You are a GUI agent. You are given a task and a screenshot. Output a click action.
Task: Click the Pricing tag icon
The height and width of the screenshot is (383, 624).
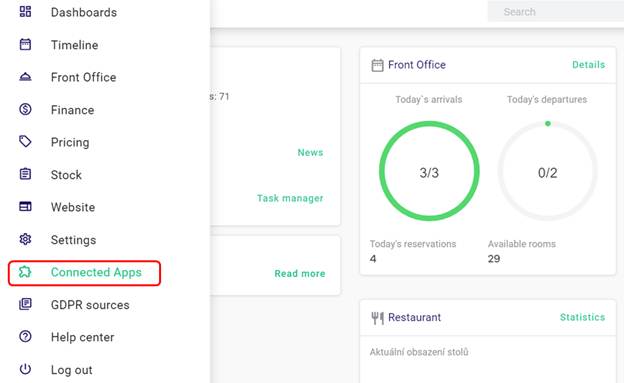coord(25,141)
